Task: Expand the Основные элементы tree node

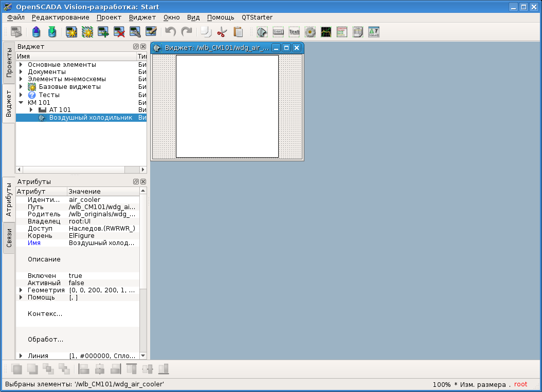Action: point(21,65)
